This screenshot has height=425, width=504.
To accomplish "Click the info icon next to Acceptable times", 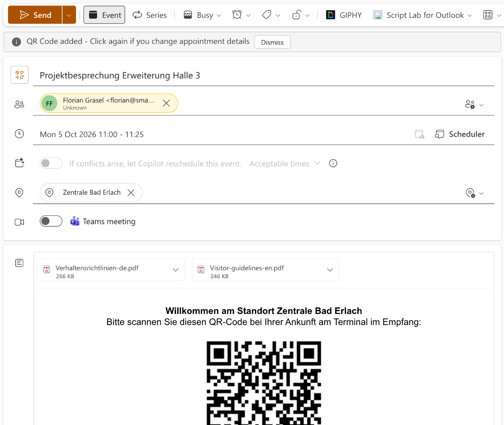I will 333,164.
